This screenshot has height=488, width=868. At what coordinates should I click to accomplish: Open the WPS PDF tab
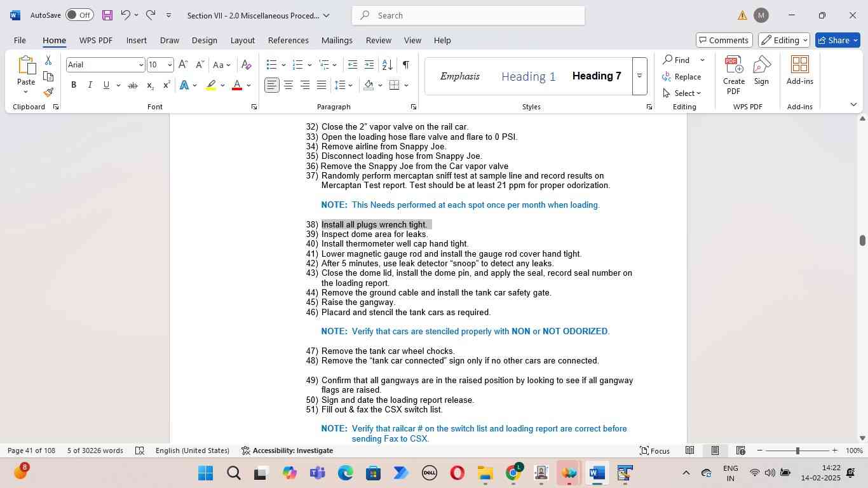[x=96, y=40]
